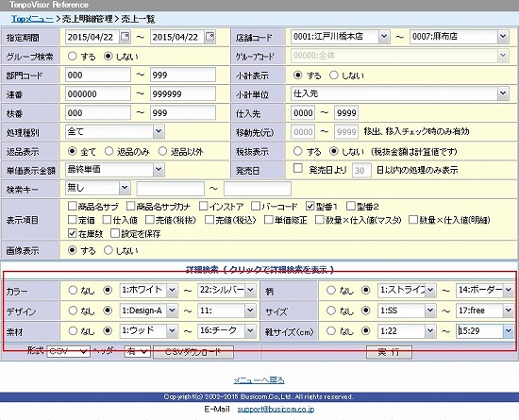This screenshot has width=519, height=420.
Task: Select グループ検索 しない radio button
Action: click(108, 56)
